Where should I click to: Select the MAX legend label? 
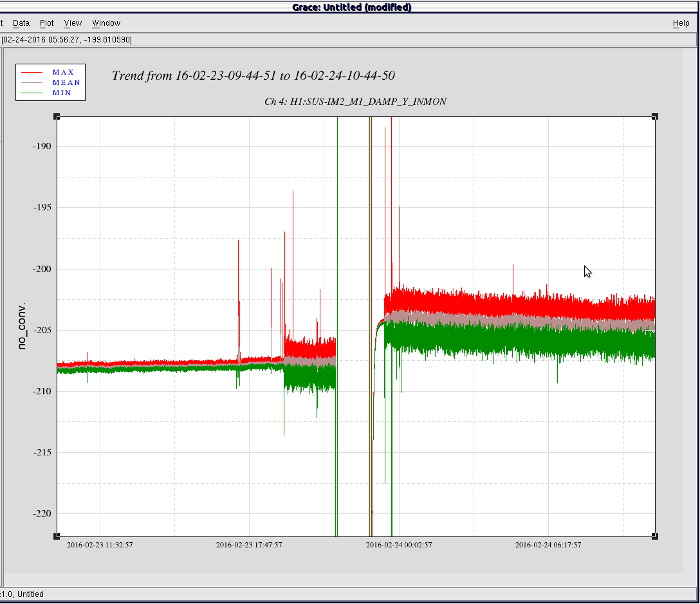[x=63, y=72]
